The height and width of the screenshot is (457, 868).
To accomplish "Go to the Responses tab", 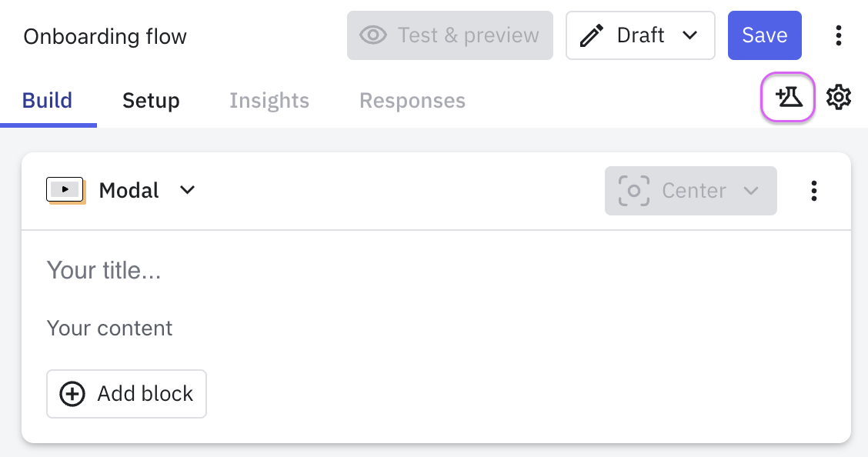I will [x=412, y=101].
